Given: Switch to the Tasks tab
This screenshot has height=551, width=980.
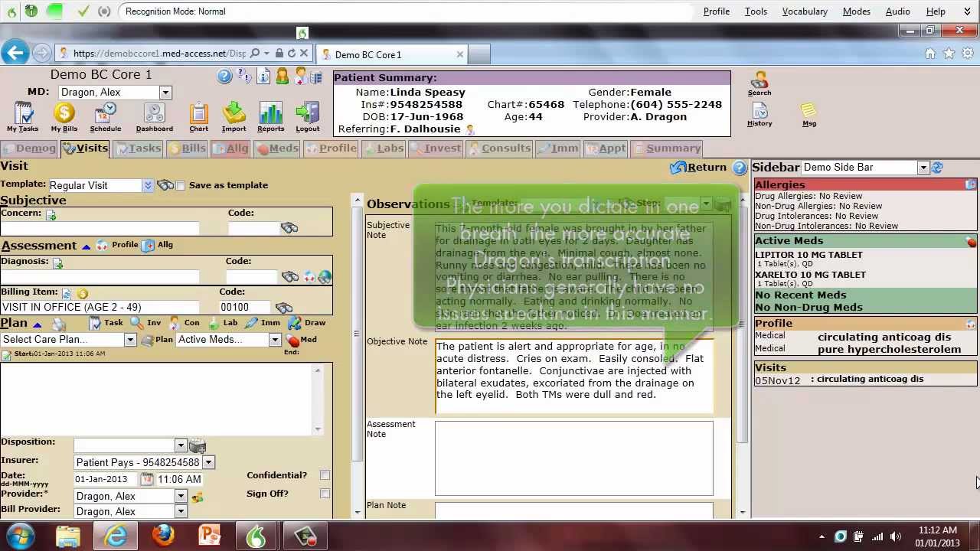Looking at the screenshot, I should 138,148.
